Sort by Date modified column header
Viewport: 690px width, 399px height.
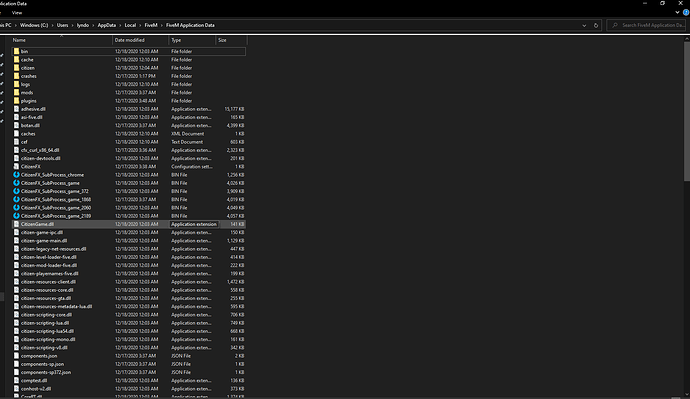[x=140, y=40]
